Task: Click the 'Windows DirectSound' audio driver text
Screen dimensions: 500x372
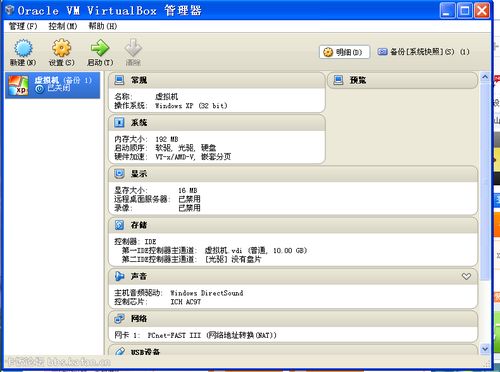Action: pos(207,293)
